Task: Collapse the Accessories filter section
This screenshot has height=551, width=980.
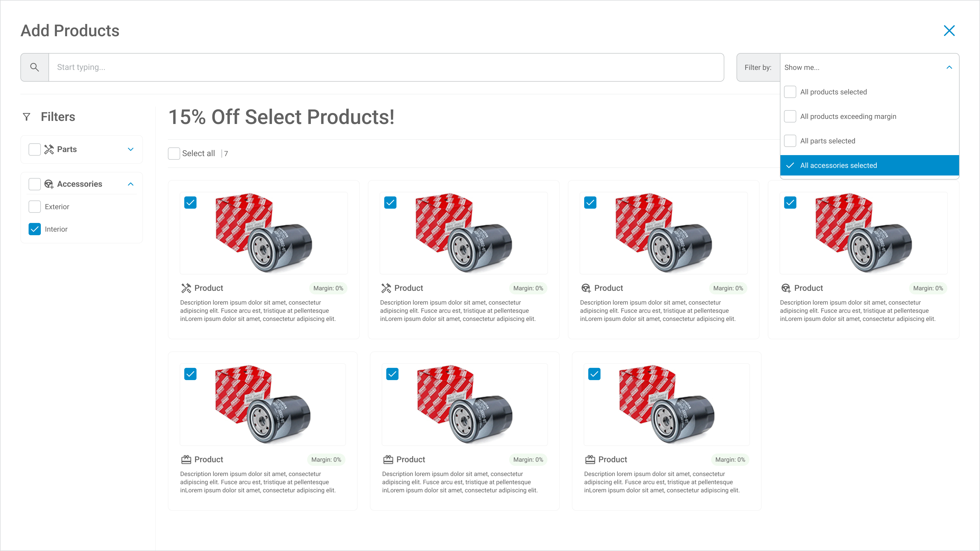Action: (130, 184)
